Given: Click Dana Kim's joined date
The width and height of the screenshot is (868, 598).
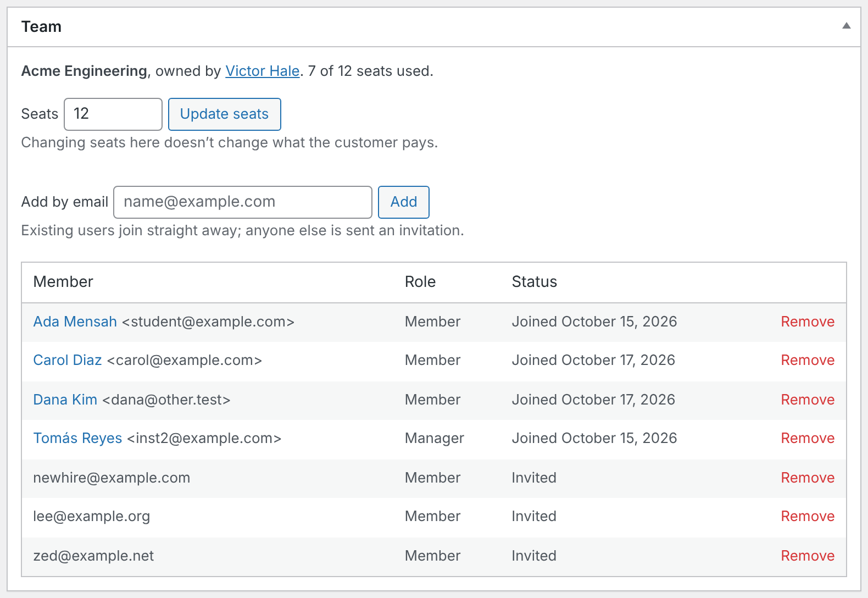Looking at the screenshot, I should [593, 400].
